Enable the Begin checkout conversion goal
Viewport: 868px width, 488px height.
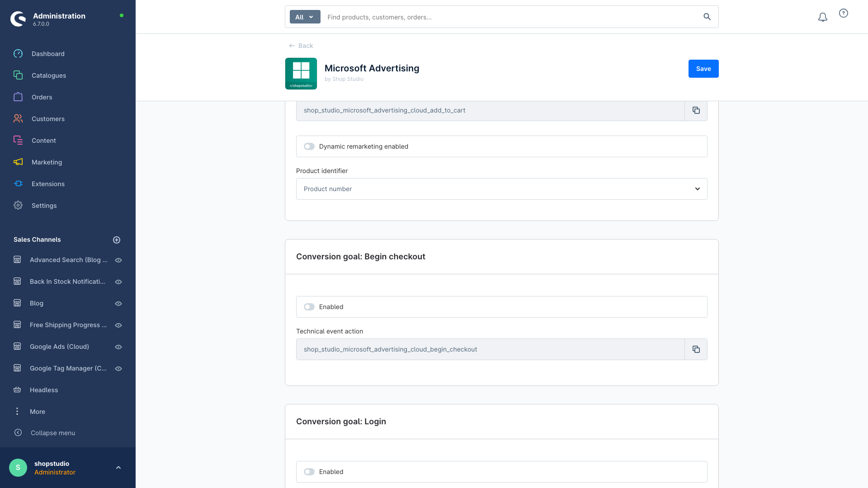click(x=309, y=307)
